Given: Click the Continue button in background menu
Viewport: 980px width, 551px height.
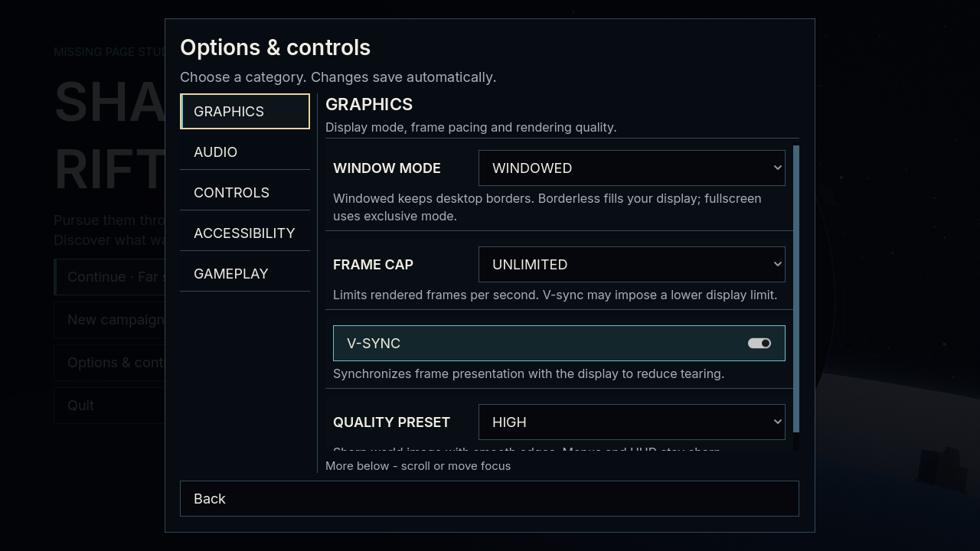Looking at the screenshot, I should (x=109, y=276).
